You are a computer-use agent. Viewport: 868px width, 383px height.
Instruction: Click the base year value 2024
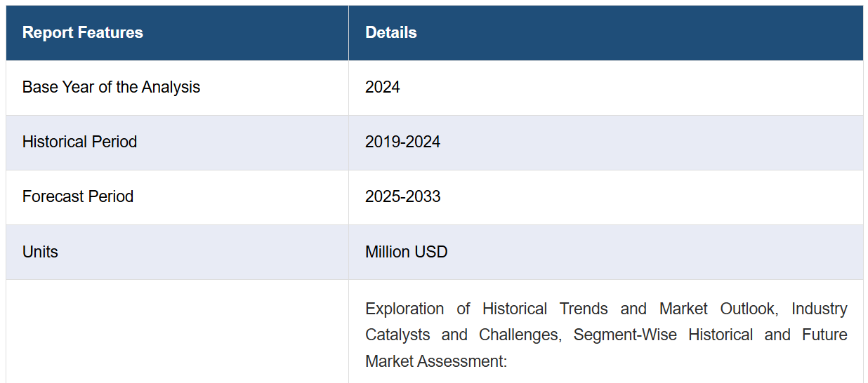point(382,87)
